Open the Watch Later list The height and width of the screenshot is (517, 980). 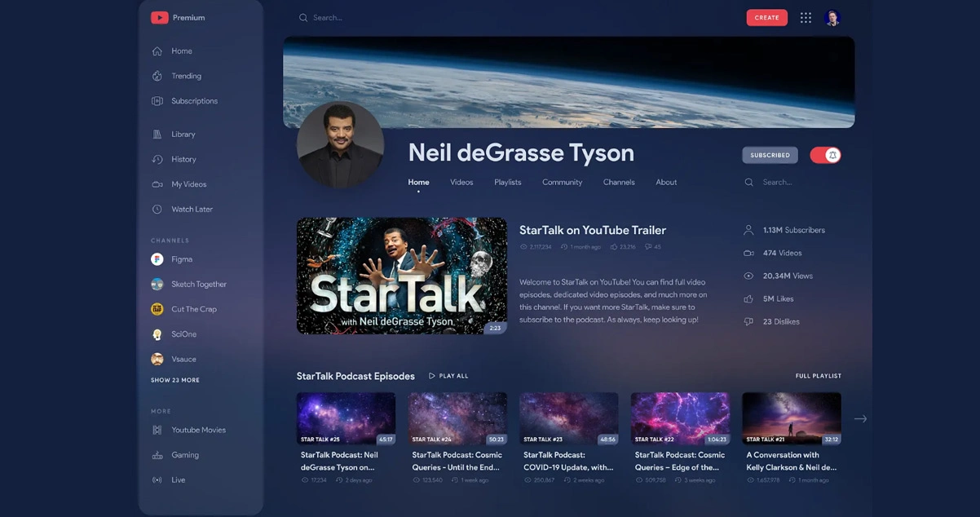point(192,210)
